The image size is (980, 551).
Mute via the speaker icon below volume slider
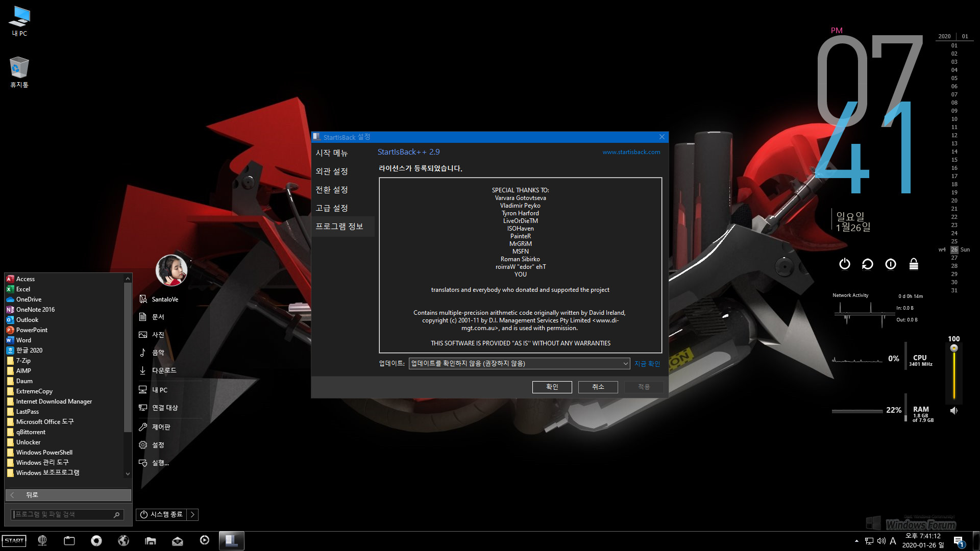coord(953,410)
